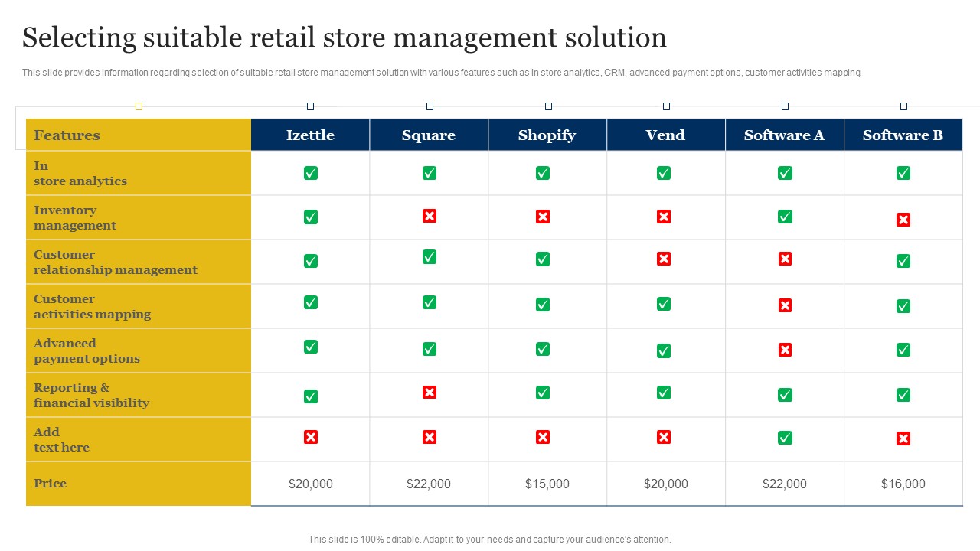Select Shopify's red cross in Inventory management row

pyautogui.click(x=543, y=217)
